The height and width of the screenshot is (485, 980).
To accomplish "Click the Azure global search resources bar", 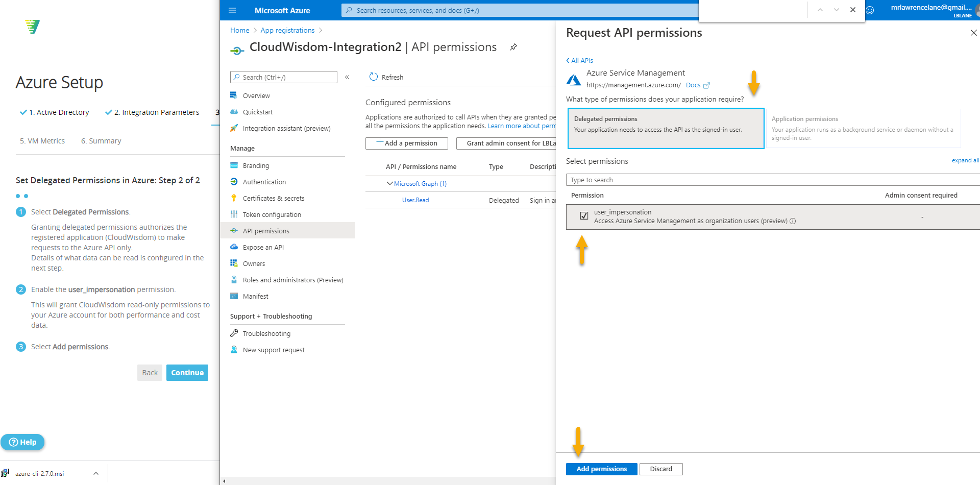I will (x=520, y=10).
